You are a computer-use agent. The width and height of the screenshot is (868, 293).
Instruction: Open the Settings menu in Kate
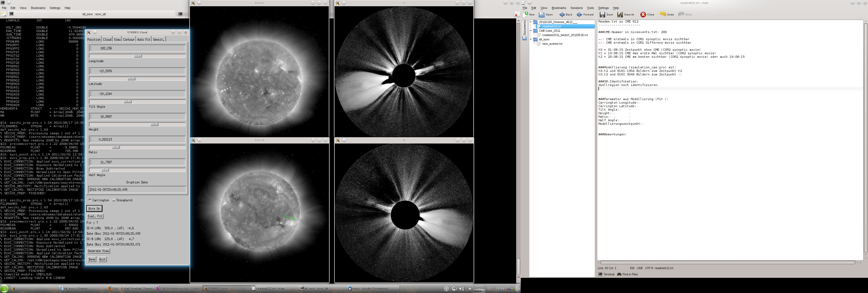(603, 8)
